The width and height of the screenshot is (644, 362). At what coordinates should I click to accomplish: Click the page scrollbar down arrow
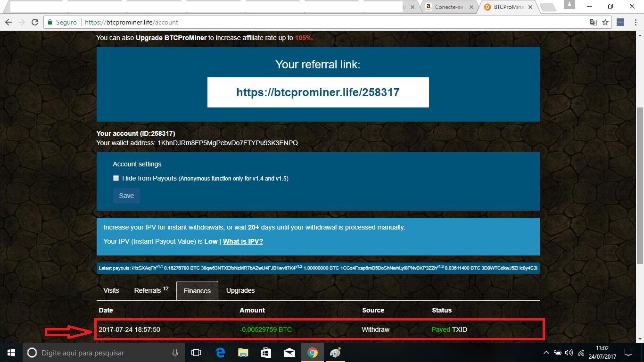(x=640, y=339)
